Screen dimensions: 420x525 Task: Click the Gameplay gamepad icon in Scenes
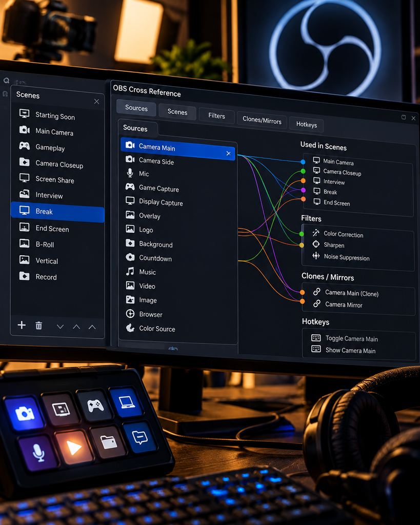tap(25, 146)
